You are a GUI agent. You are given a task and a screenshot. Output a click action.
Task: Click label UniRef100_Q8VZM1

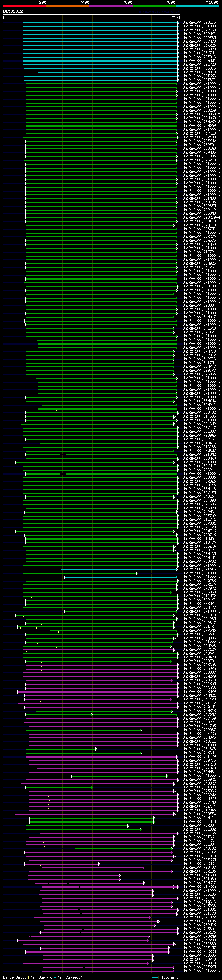click(199, 53)
